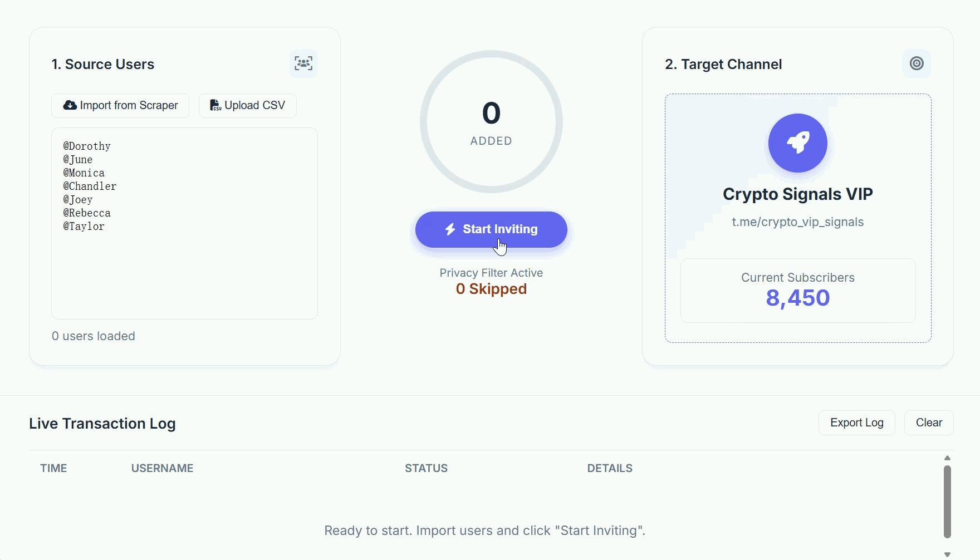
Task: Click inside the usernames list text area
Action: [184, 223]
